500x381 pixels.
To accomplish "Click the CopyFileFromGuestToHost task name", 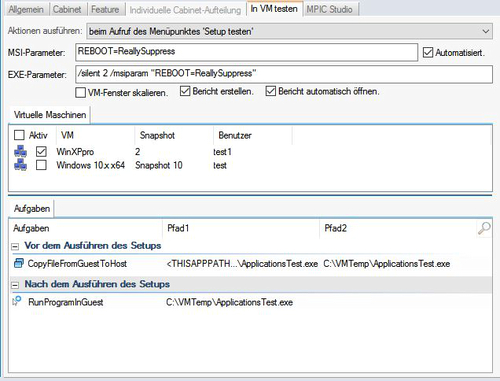I will (77, 264).
